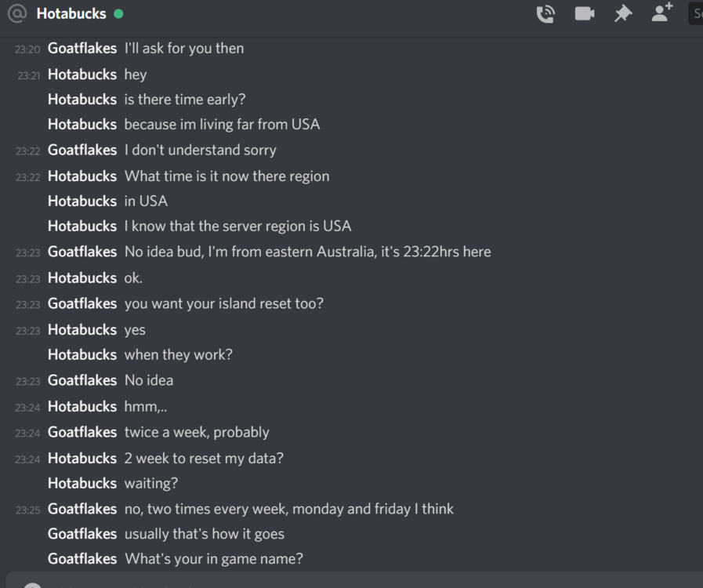Click the Hotabucks title in the header

coord(71,13)
